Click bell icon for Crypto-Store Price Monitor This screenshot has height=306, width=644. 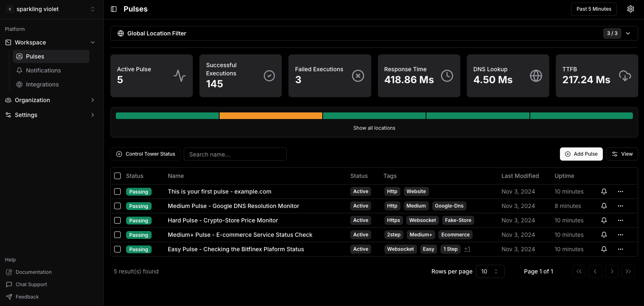click(x=604, y=220)
